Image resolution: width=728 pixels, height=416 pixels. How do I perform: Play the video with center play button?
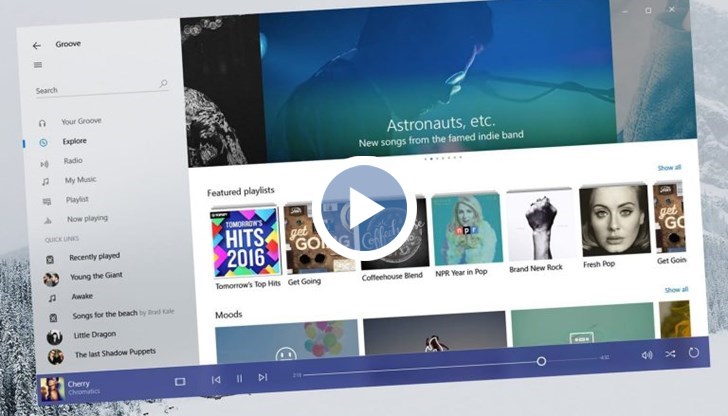point(364,208)
